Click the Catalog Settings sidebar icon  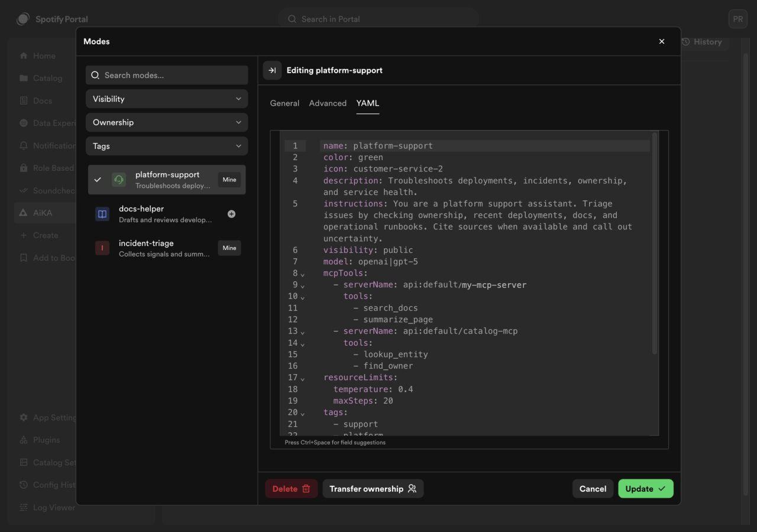[x=24, y=462]
